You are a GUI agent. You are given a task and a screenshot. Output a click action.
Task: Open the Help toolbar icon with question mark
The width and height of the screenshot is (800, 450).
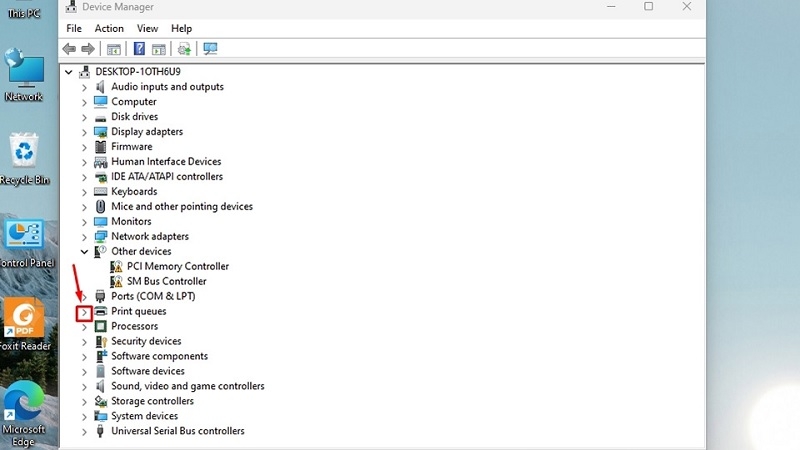(x=139, y=48)
